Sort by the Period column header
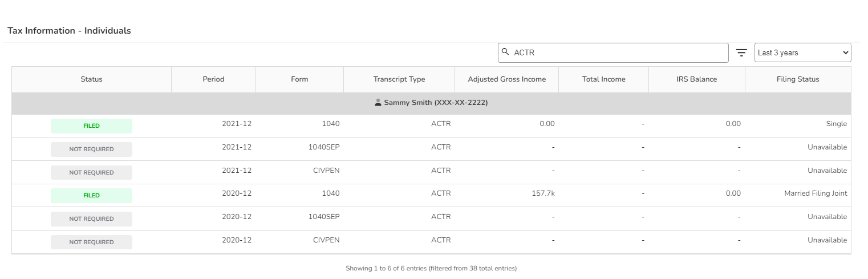The image size is (868, 279). coord(213,79)
